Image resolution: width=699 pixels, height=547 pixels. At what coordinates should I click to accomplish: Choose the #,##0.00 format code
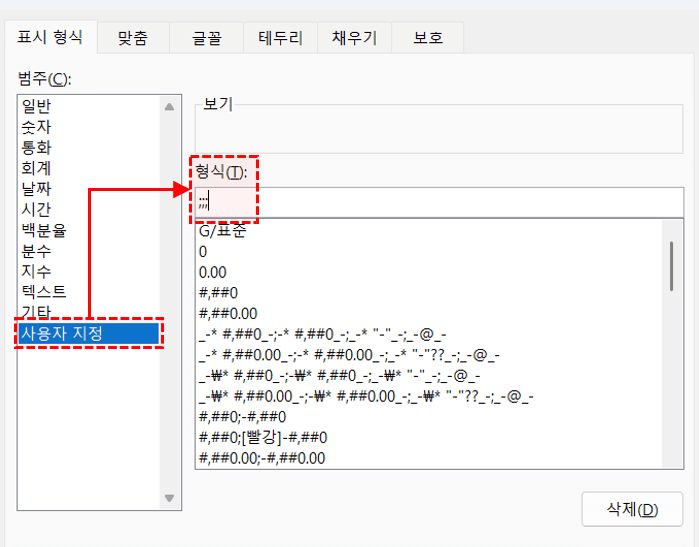pos(228,313)
